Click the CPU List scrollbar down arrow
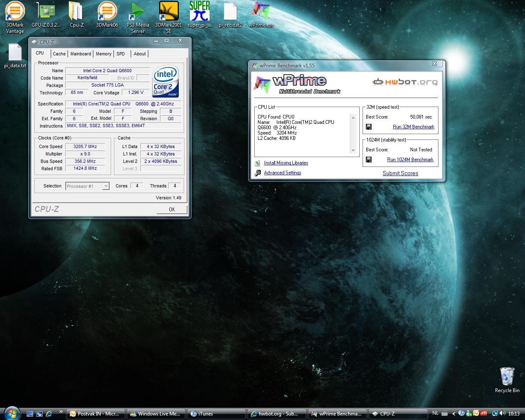525x420 pixels. point(353,151)
